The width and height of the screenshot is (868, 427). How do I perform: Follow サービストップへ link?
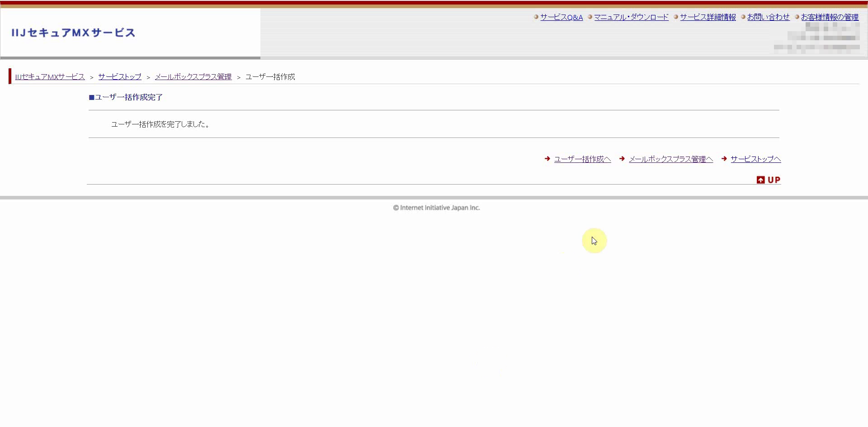pos(756,159)
